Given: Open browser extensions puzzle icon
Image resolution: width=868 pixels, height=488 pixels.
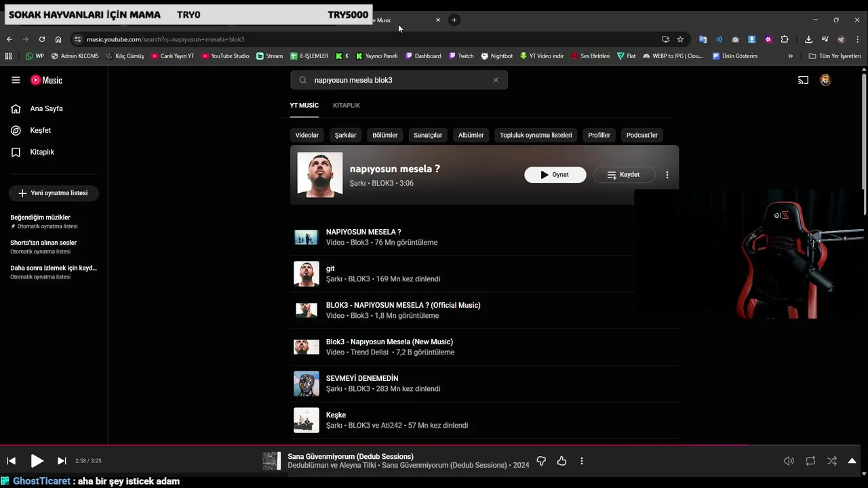Looking at the screenshot, I should coord(785,39).
